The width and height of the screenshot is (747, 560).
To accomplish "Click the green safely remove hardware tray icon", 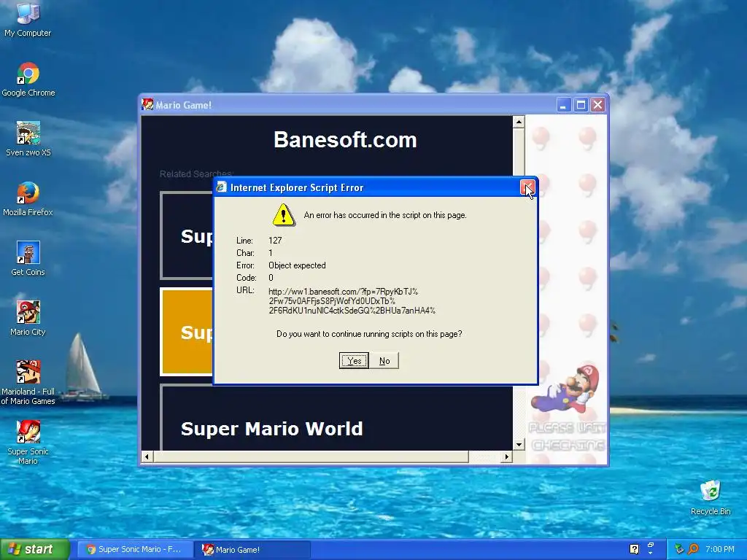I will [x=679, y=549].
